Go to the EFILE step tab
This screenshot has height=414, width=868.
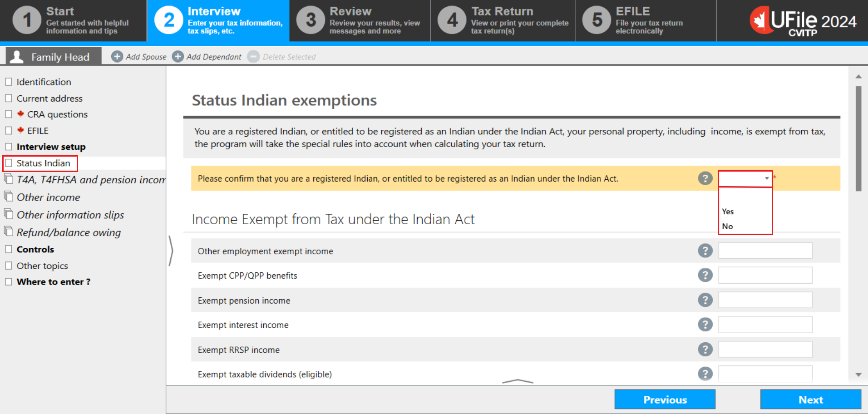click(646, 20)
